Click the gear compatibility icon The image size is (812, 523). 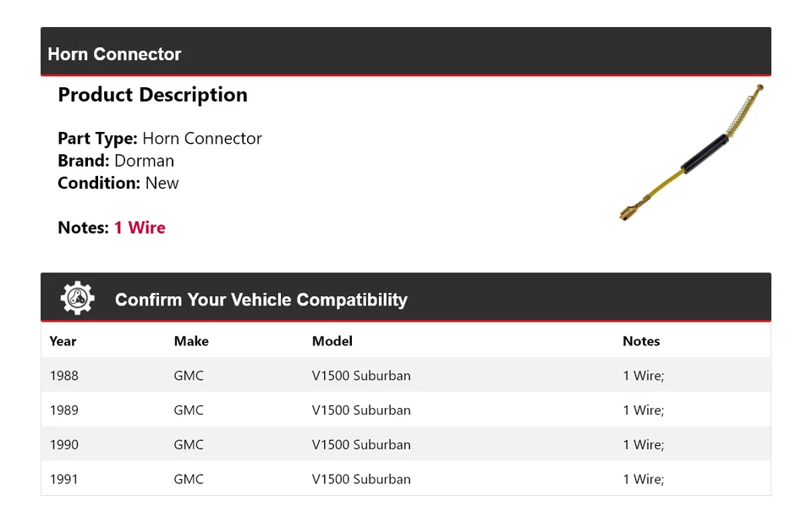pos(77,299)
